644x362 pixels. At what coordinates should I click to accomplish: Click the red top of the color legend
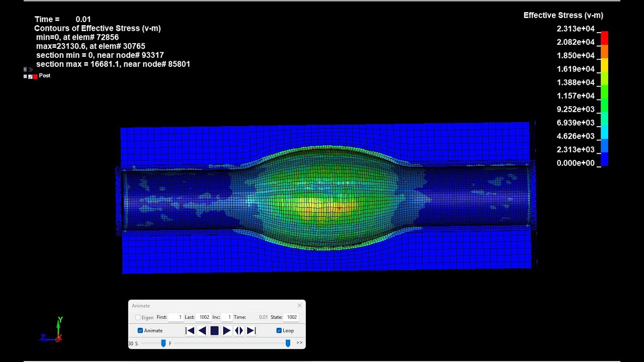(x=605, y=38)
